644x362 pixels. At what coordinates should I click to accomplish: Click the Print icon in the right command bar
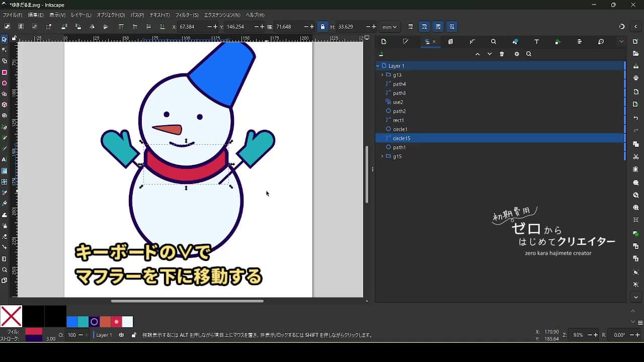pos(636,78)
